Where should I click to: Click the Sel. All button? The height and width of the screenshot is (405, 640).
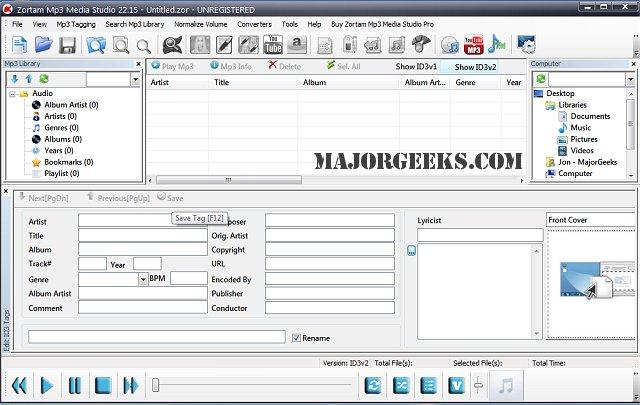coord(343,66)
